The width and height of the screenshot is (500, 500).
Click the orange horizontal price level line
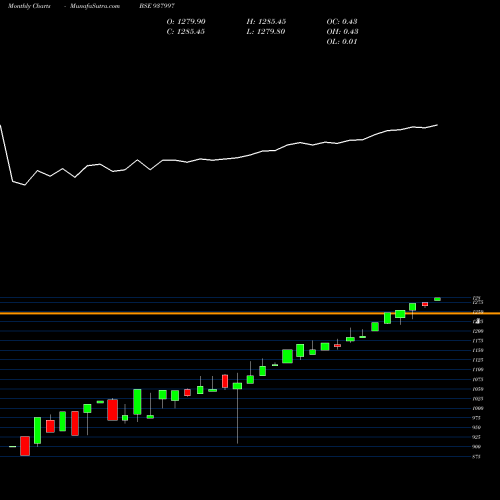(250, 313)
